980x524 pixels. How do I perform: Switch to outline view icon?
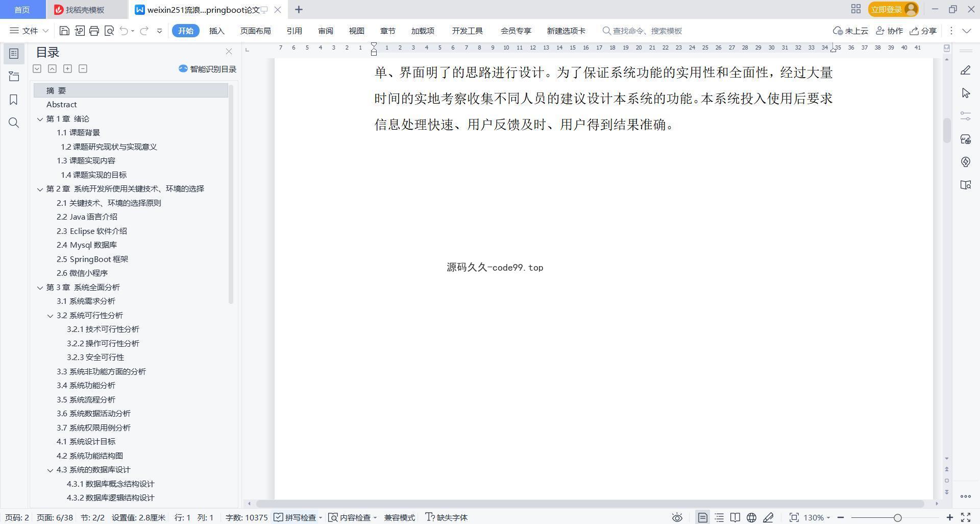tap(719, 517)
